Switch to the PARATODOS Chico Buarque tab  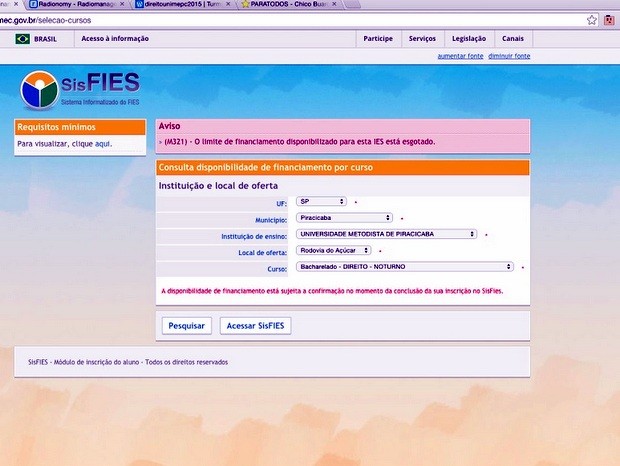point(291,4)
